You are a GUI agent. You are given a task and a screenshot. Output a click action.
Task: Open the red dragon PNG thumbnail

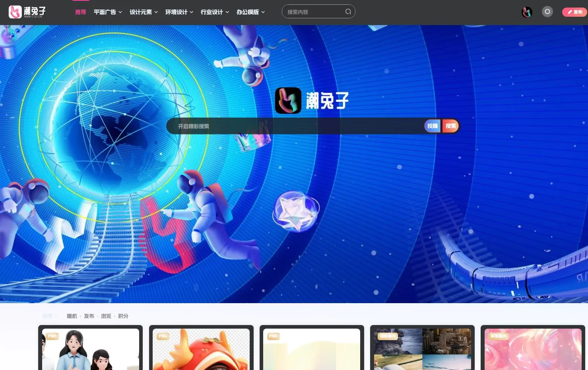tap(201, 349)
